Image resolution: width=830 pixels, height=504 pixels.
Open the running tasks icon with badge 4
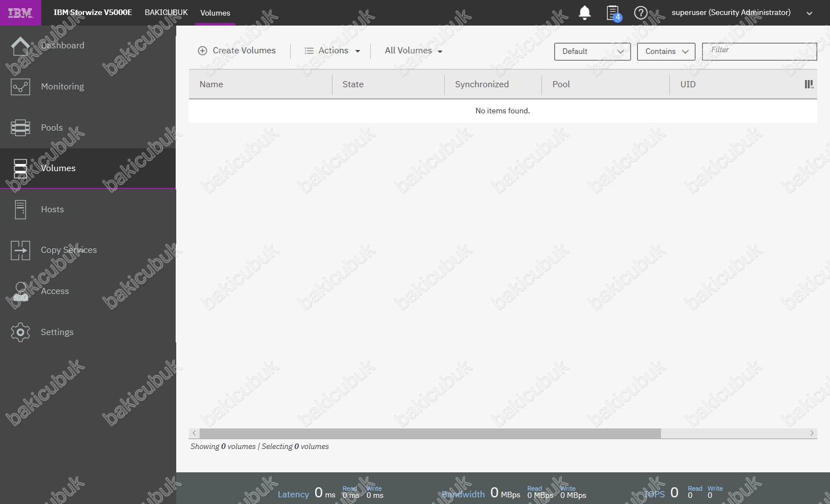(613, 13)
